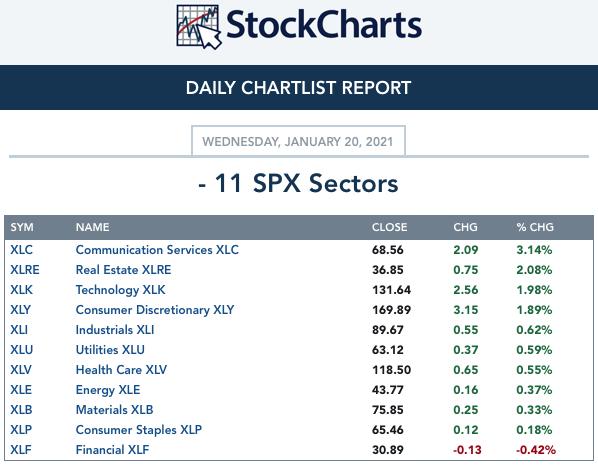Open the Communication Services XLC link
The image size is (598, 465).
coord(157,250)
